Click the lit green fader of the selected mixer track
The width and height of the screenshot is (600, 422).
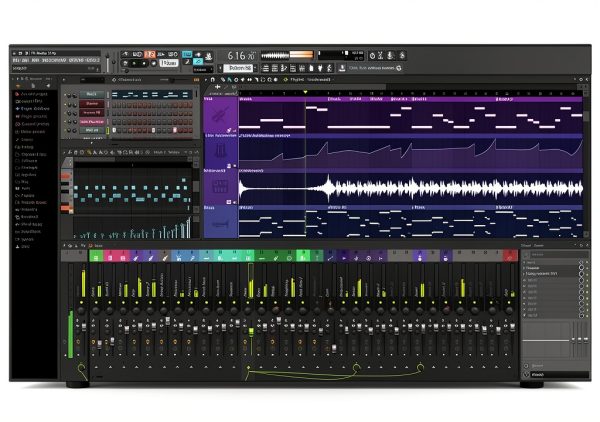[x=251, y=332]
